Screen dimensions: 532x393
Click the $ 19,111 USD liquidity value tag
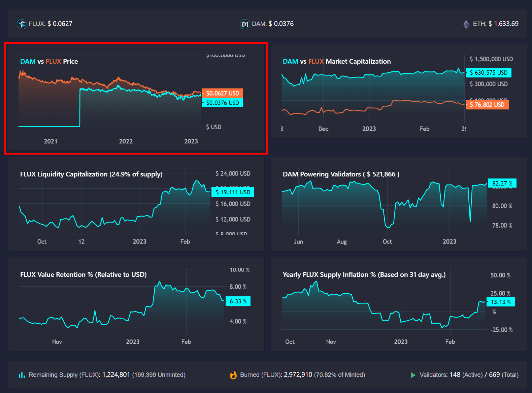[233, 192]
